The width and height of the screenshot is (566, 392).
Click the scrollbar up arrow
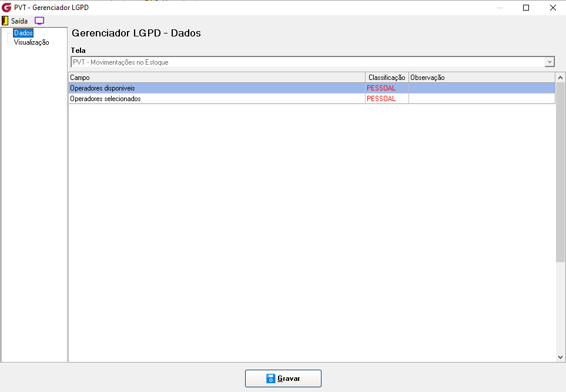[560, 77]
